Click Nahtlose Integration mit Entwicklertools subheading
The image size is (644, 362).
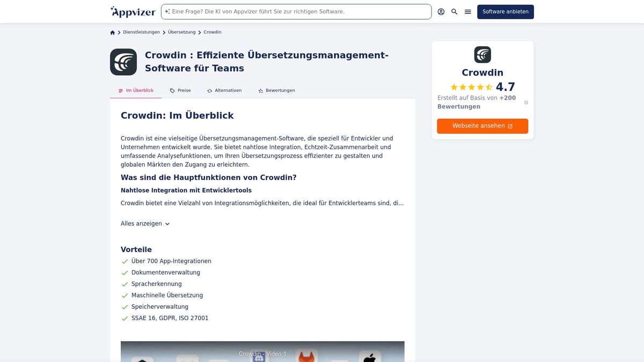186,190
